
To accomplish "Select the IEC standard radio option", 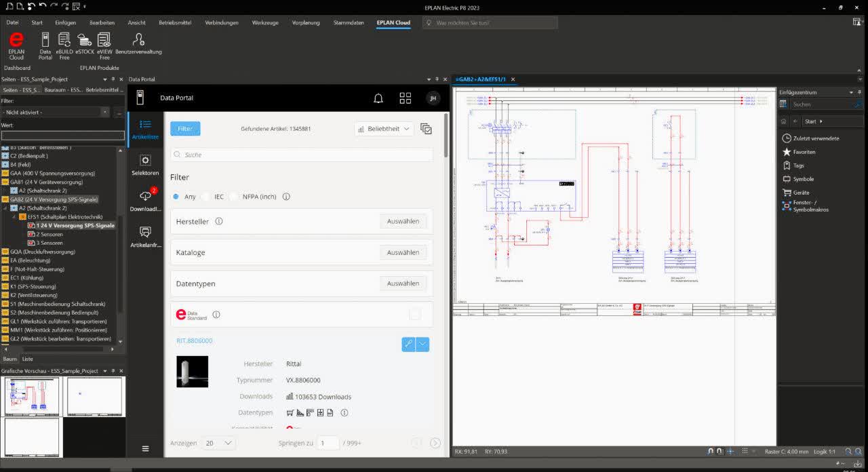I will pos(206,197).
